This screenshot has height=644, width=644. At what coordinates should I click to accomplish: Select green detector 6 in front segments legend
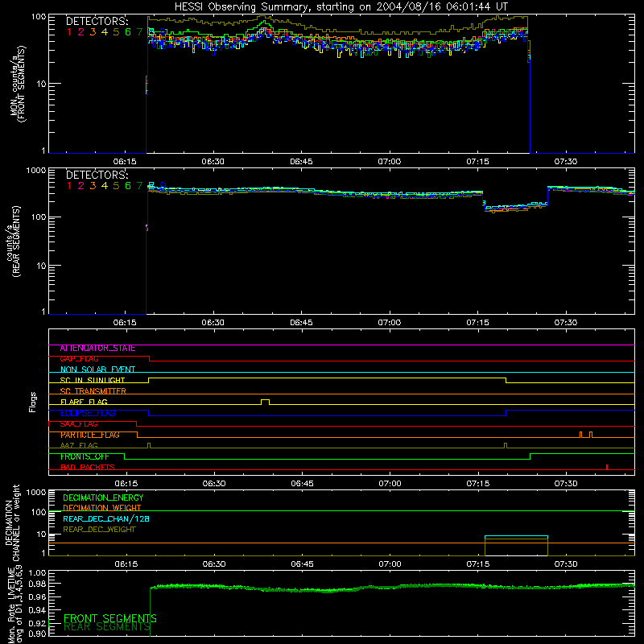pyautogui.click(x=128, y=32)
